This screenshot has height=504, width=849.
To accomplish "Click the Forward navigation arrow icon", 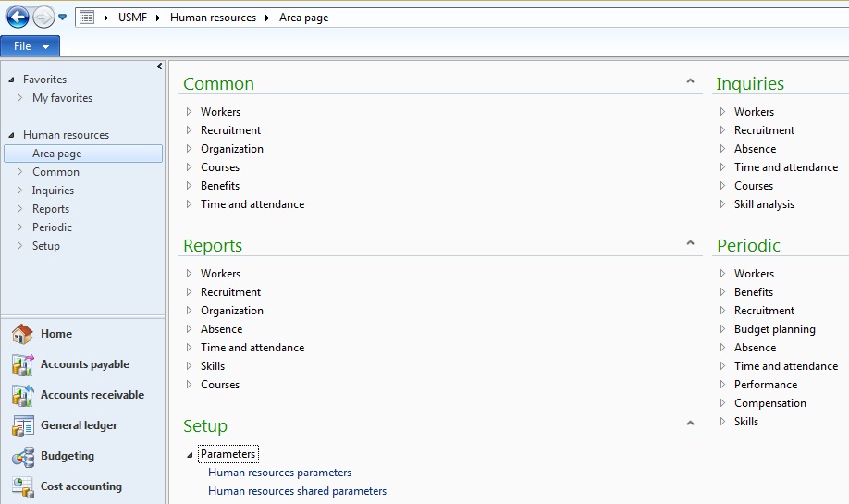I will point(43,17).
